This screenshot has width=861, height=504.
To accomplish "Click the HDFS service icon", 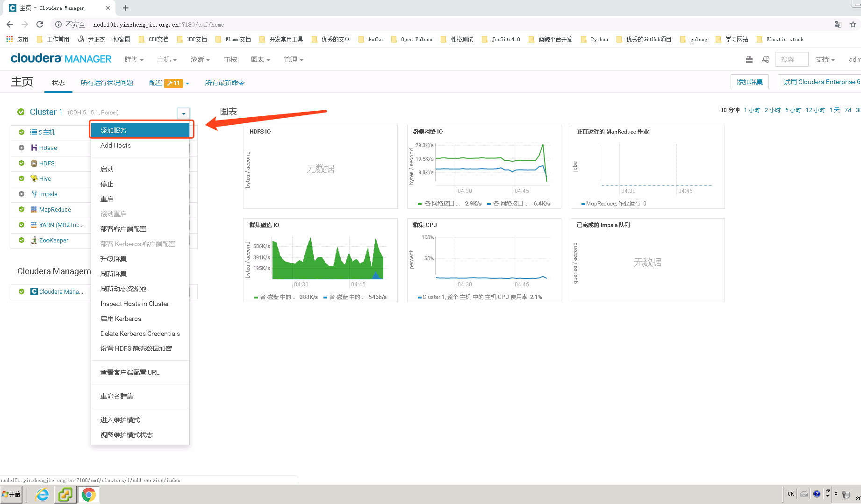I will click(x=35, y=163).
